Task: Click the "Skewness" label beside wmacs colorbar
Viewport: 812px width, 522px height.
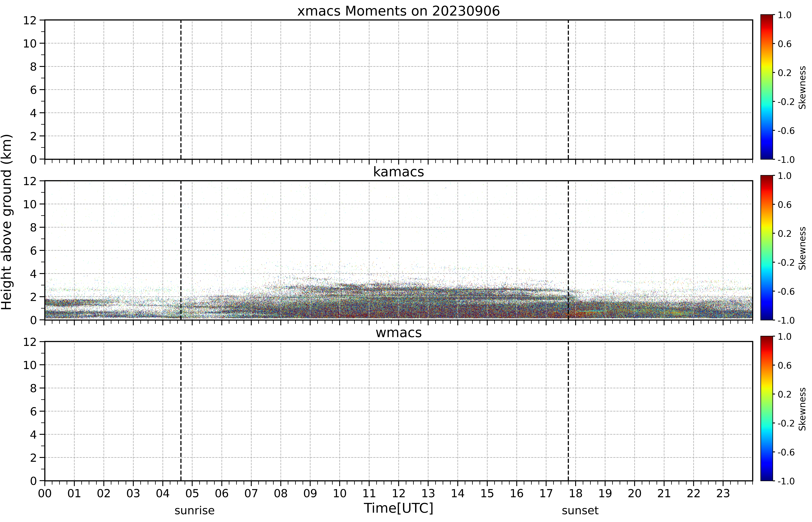Action: [802, 409]
